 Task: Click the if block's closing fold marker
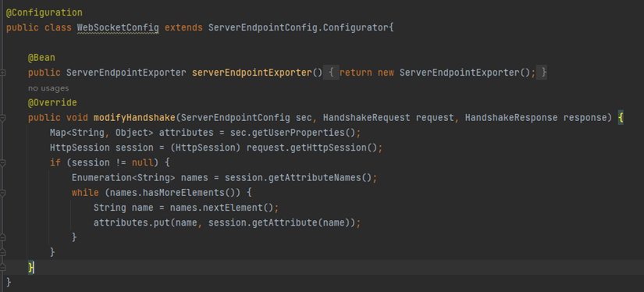[x=2, y=251]
